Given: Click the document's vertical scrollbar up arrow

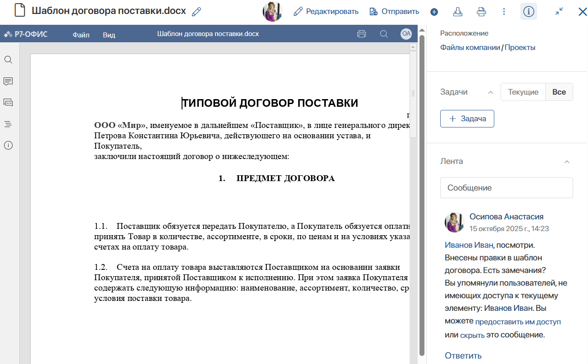Looking at the screenshot, I should click(413, 47).
